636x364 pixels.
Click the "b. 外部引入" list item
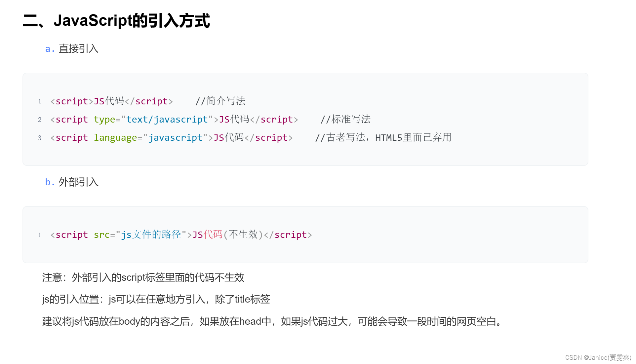point(72,182)
